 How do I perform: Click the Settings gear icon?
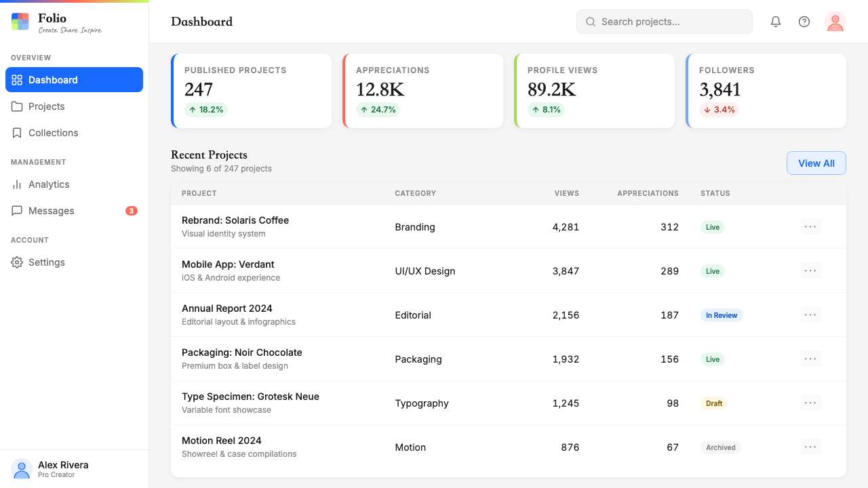click(17, 262)
